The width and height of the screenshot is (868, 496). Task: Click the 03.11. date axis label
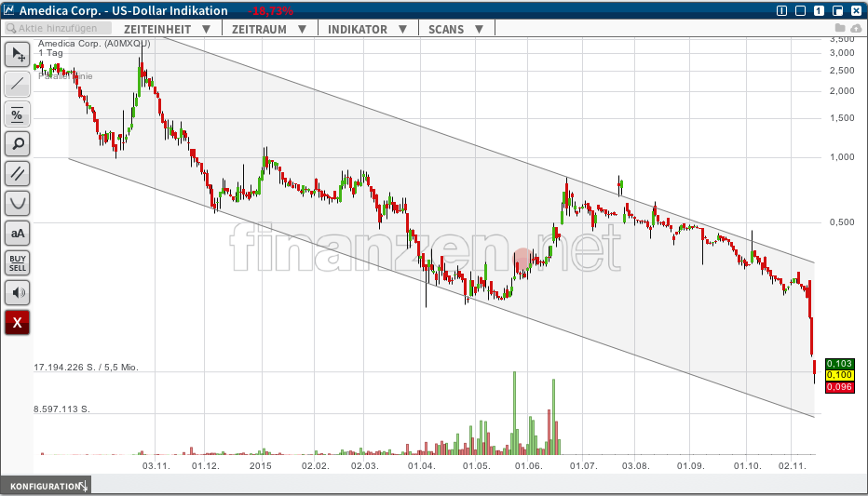coord(156,465)
